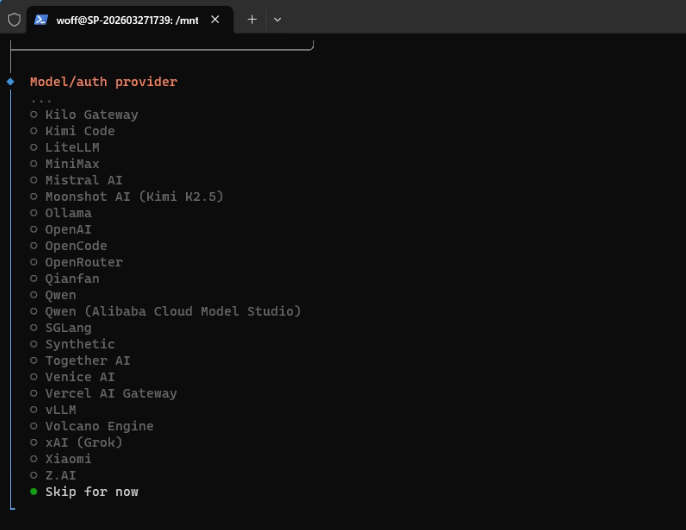Select Moonshot AI (Kimi K2.5) option
The width and height of the screenshot is (686, 530).
pyautogui.click(x=134, y=197)
